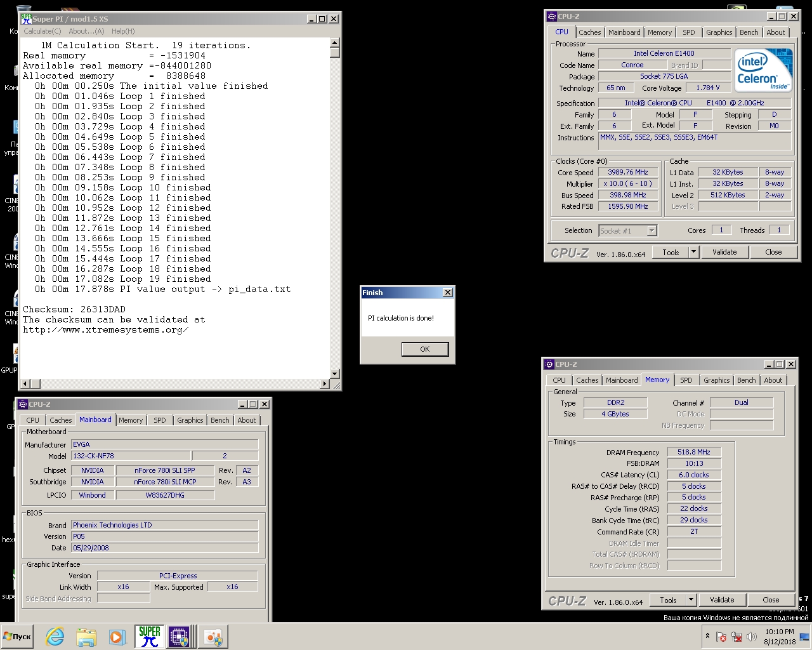Click Super PI title bar icon

pyautogui.click(x=26, y=19)
